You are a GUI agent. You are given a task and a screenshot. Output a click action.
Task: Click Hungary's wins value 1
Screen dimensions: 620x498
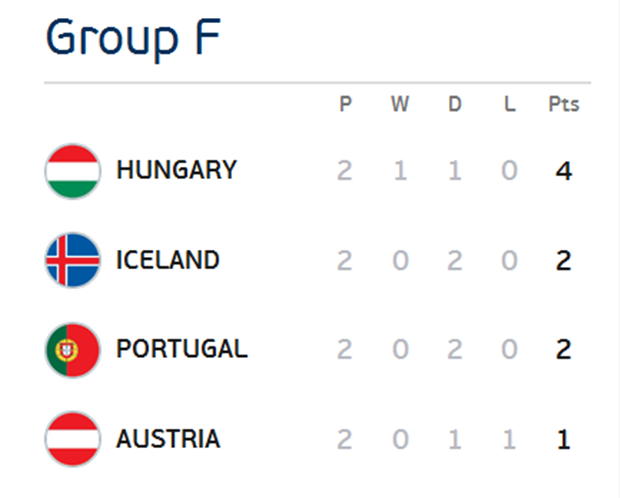click(x=400, y=171)
